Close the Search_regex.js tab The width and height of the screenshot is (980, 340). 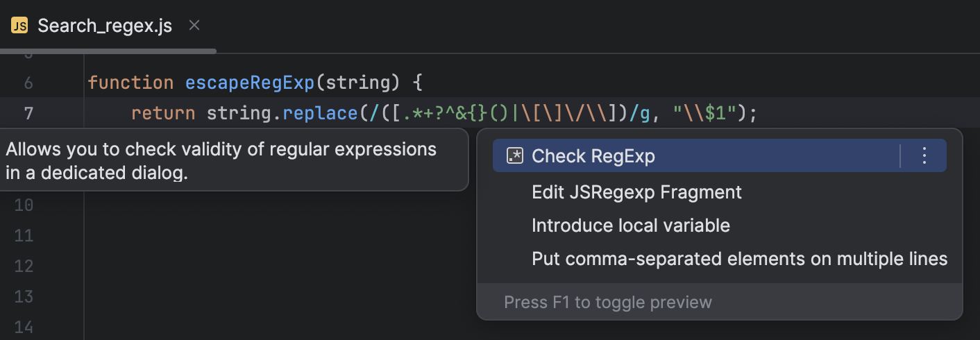[x=194, y=26]
